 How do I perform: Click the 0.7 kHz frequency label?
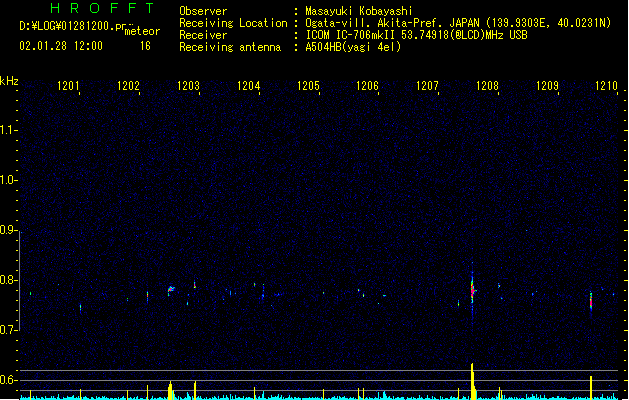[8, 330]
